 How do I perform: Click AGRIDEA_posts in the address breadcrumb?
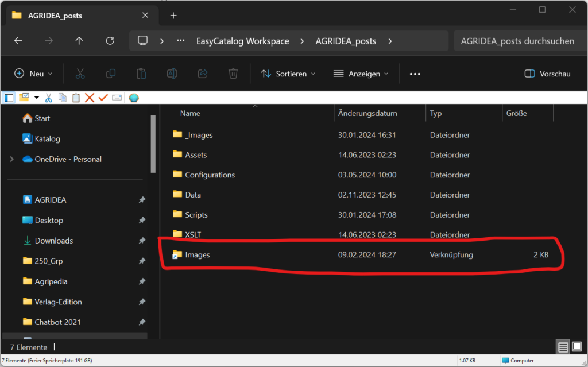coord(346,41)
